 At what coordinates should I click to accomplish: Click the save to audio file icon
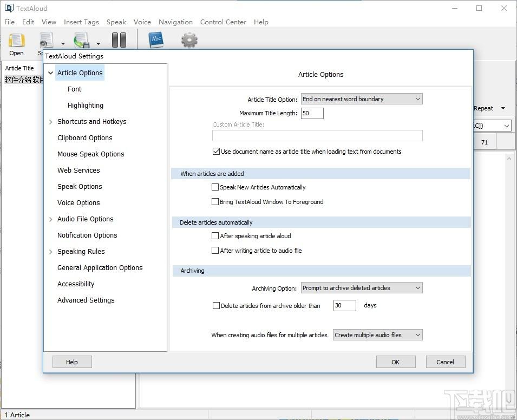81,40
